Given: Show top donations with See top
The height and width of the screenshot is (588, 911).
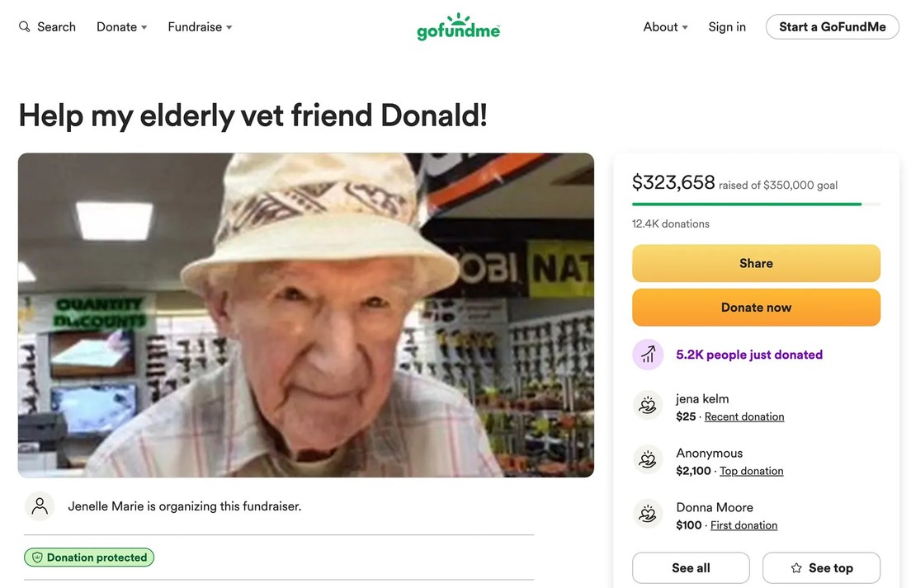Looking at the screenshot, I should pos(821,568).
